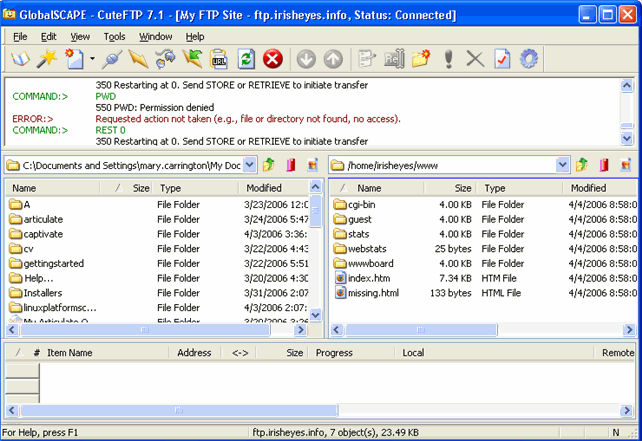Image resolution: width=642 pixels, height=441 pixels.
Task: Open the Window menu
Action: pyautogui.click(x=156, y=37)
